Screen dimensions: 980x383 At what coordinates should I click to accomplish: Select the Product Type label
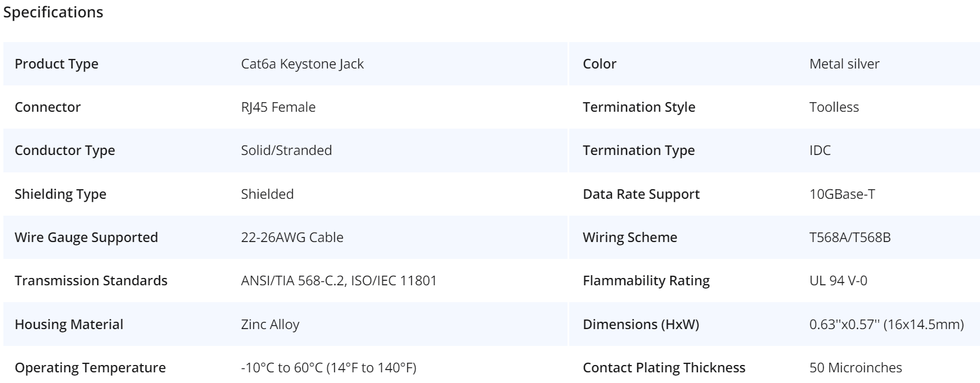pos(56,64)
